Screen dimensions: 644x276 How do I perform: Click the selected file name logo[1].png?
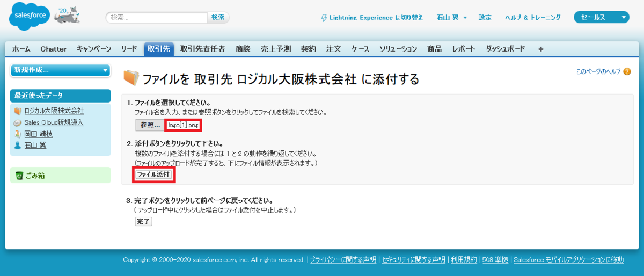tap(184, 125)
